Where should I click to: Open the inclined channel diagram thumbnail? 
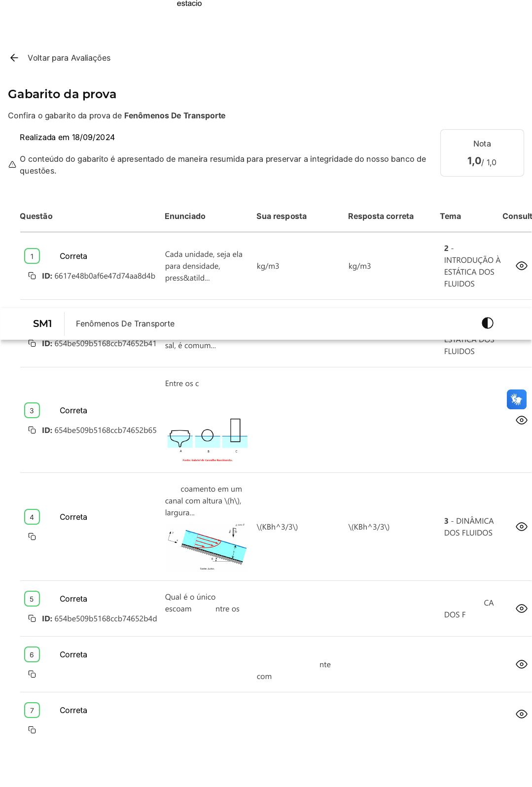coord(207,546)
